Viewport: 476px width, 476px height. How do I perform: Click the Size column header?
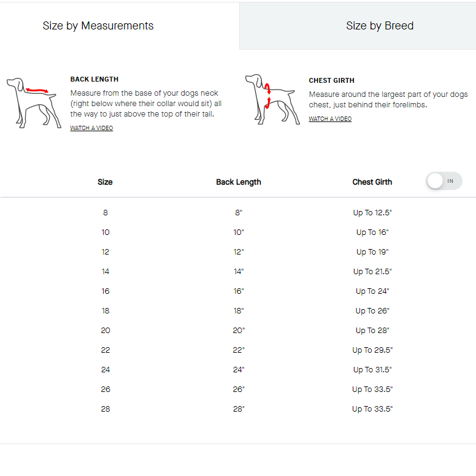click(x=105, y=182)
